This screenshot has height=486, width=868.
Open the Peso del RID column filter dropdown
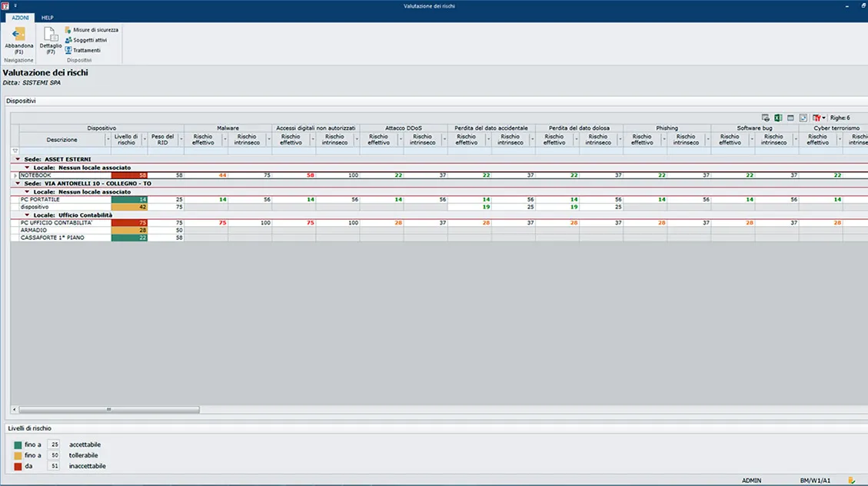coord(181,140)
